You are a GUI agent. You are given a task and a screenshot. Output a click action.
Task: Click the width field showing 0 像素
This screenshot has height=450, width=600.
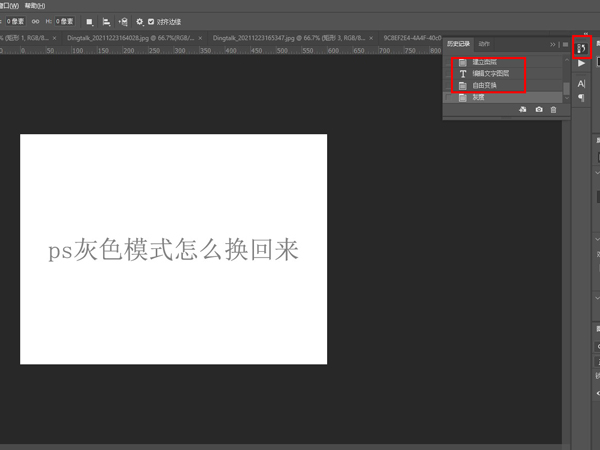pyautogui.click(x=15, y=21)
